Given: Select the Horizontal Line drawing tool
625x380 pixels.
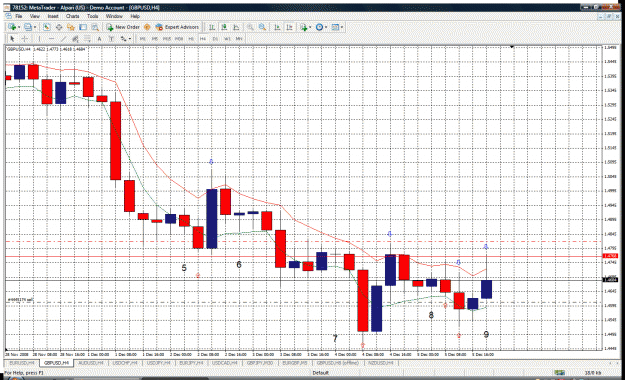Looking at the screenshot, I should click(x=51, y=39).
